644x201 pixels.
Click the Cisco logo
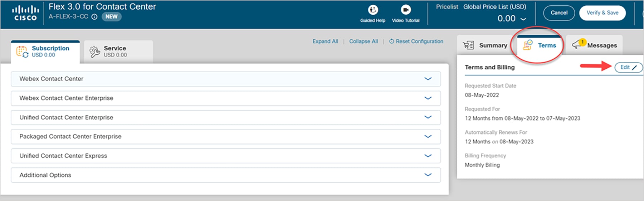(25, 13)
